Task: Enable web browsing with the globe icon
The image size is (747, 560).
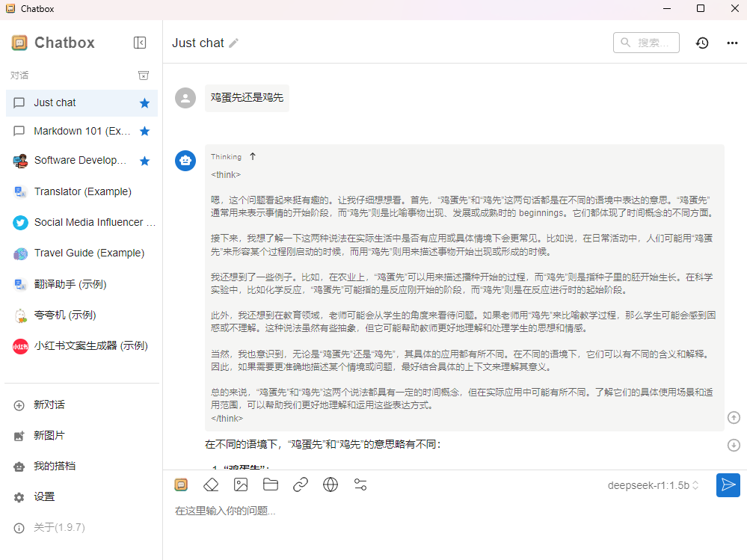Action: [x=331, y=484]
